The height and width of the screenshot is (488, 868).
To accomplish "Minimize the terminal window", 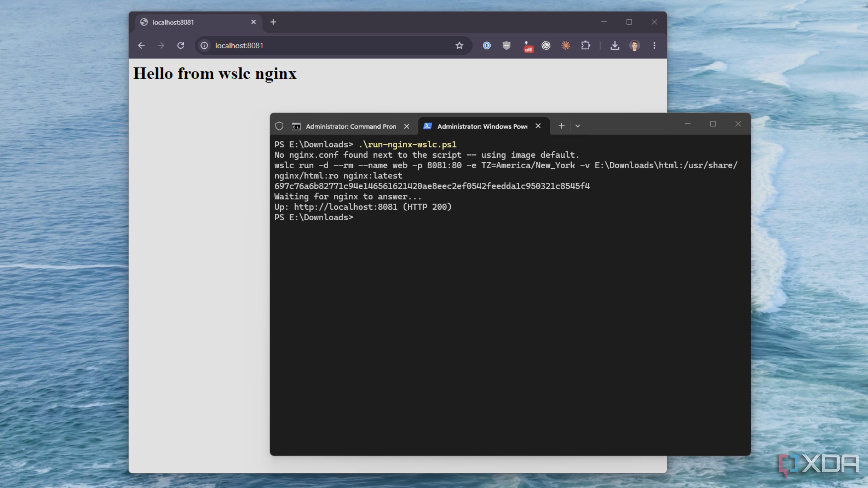I will coord(688,124).
